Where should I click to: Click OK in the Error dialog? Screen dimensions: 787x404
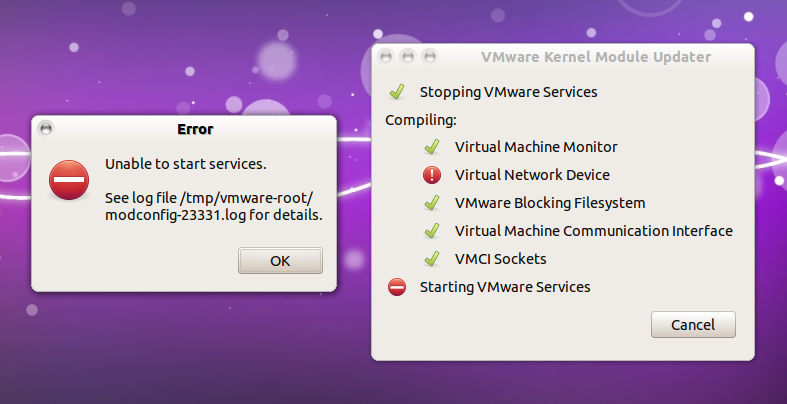(280, 260)
